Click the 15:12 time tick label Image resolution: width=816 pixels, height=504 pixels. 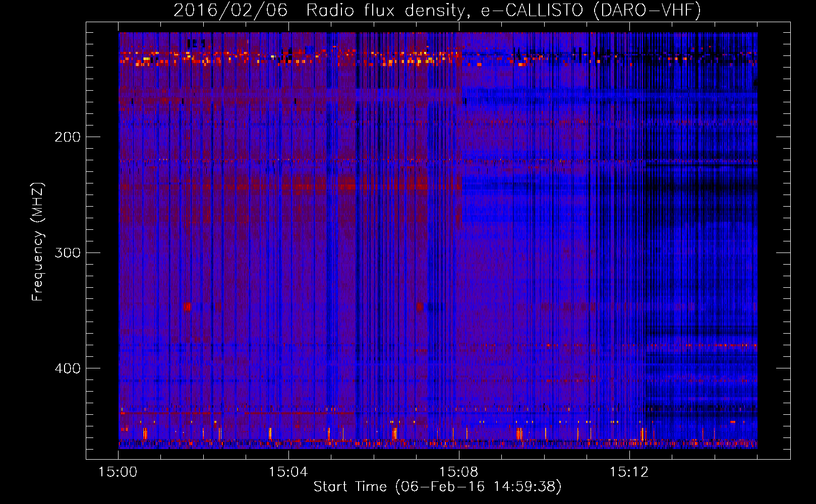click(x=628, y=472)
